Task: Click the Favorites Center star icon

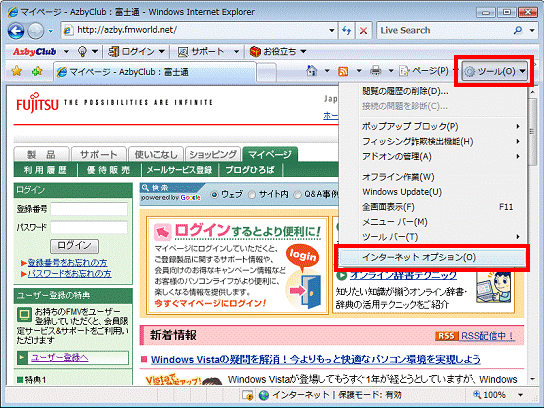Action: [x=17, y=71]
